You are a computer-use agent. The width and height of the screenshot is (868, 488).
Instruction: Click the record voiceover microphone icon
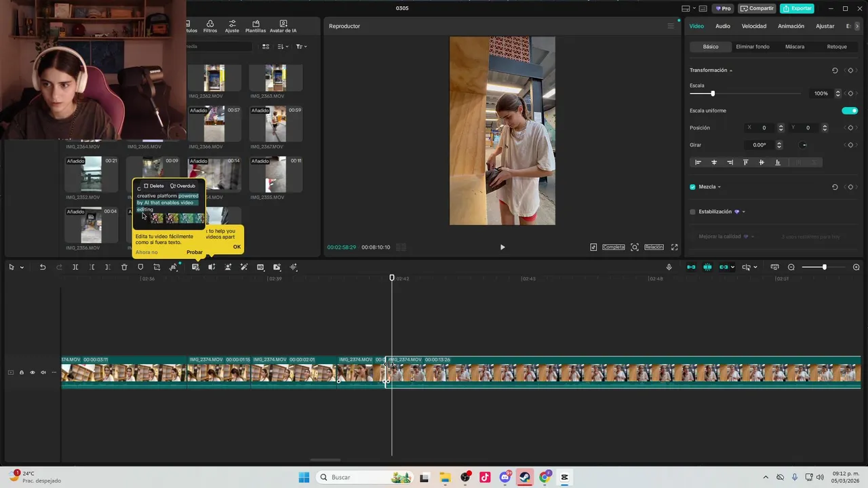(669, 267)
